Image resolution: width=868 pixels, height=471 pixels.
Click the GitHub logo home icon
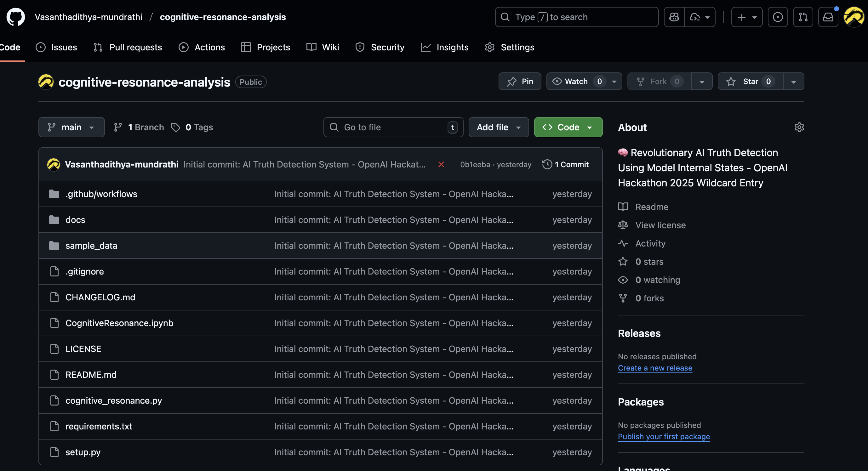point(15,17)
